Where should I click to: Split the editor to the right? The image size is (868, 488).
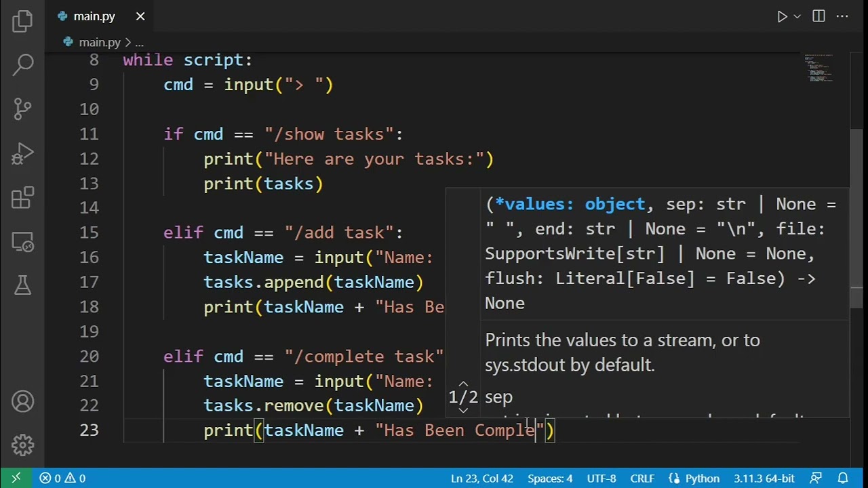pyautogui.click(x=819, y=16)
